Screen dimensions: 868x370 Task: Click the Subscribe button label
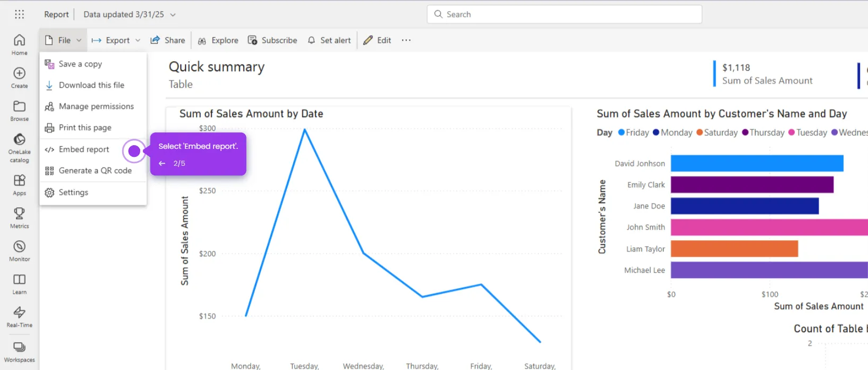[x=279, y=40]
